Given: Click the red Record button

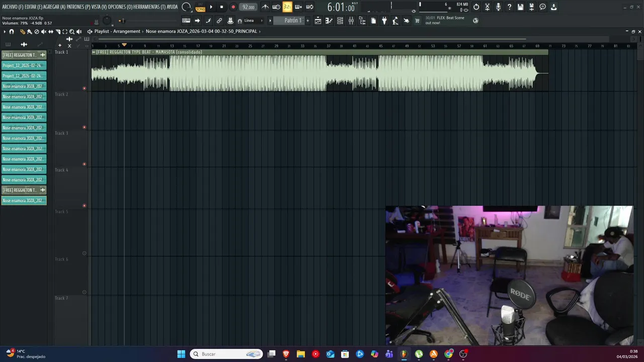Looking at the screenshot, I should (233, 7).
